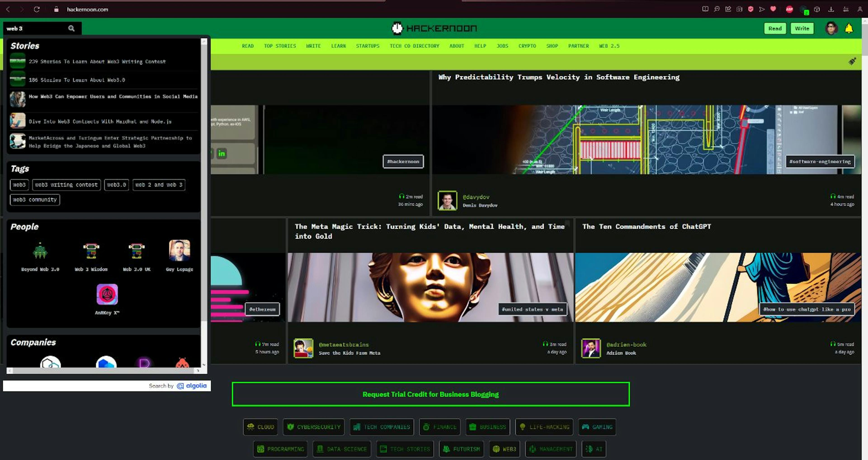Open @adrien-book author avatar
Viewport: 868px width, 460px height.
tap(591, 348)
